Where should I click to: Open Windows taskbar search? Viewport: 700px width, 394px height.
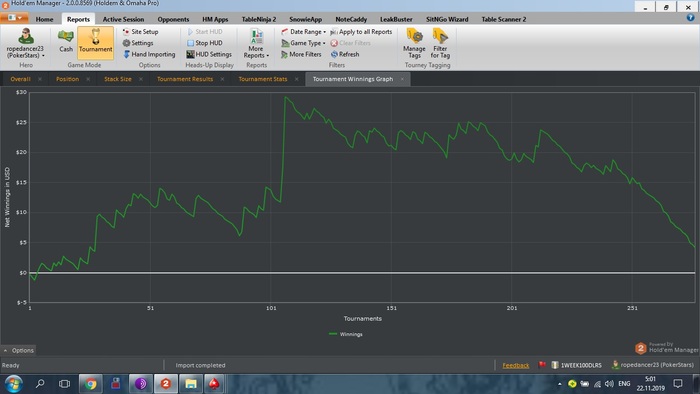pyautogui.click(x=40, y=384)
